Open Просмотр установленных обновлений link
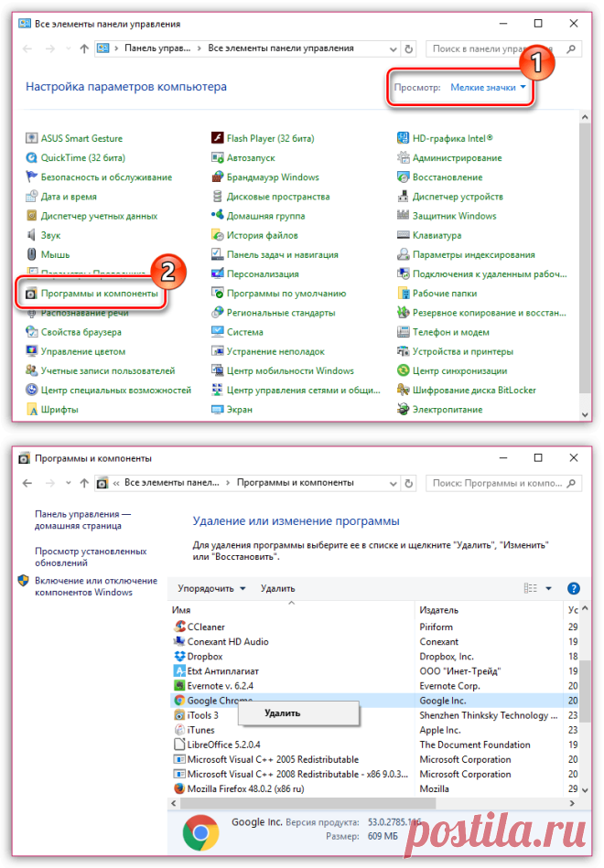The image size is (604, 868). click(x=91, y=557)
